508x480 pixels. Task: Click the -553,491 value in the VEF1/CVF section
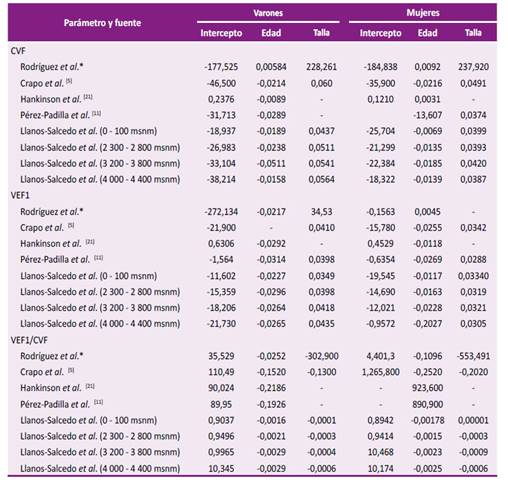point(473,356)
